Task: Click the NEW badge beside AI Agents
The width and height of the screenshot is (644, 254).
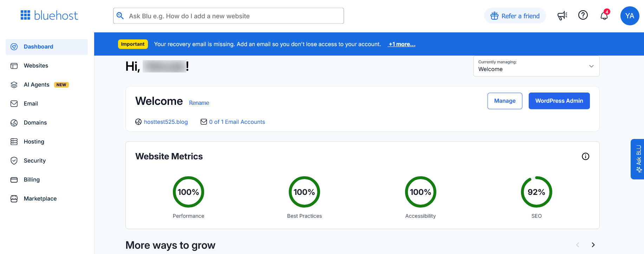Action: (61, 85)
